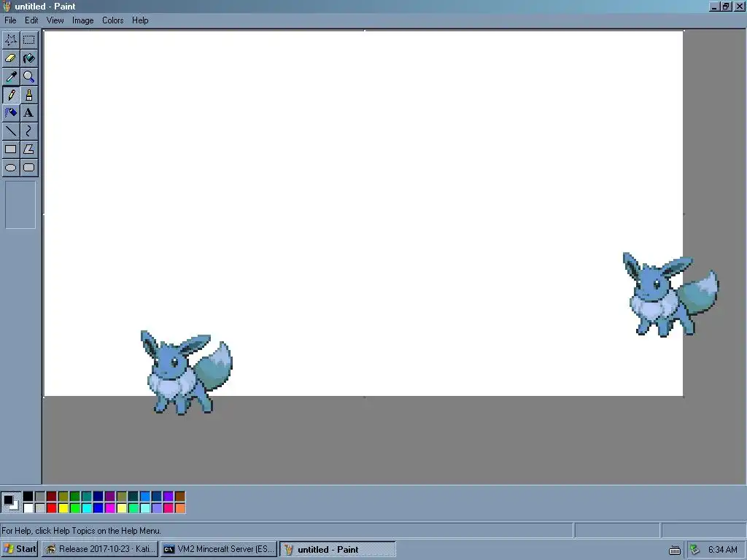Select the teal color swatch
Image resolution: width=747 pixels, height=560 pixels.
pos(87,497)
